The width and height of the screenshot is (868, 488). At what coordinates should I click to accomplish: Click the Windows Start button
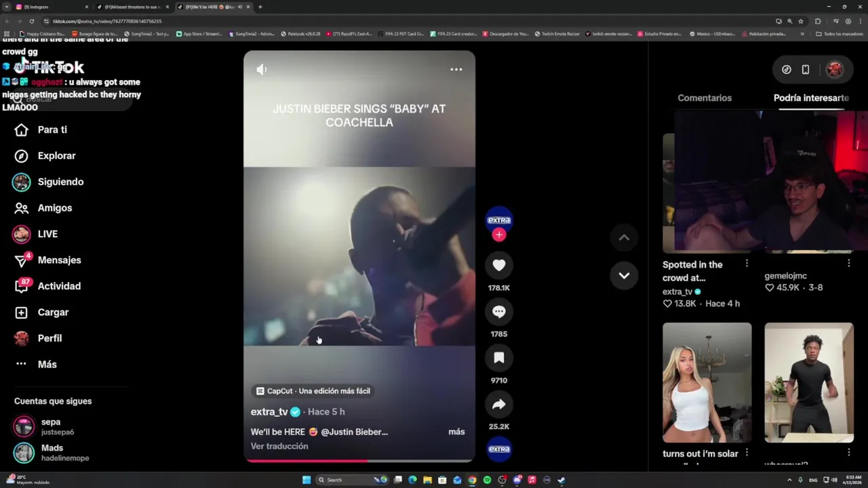click(x=307, y=480)
